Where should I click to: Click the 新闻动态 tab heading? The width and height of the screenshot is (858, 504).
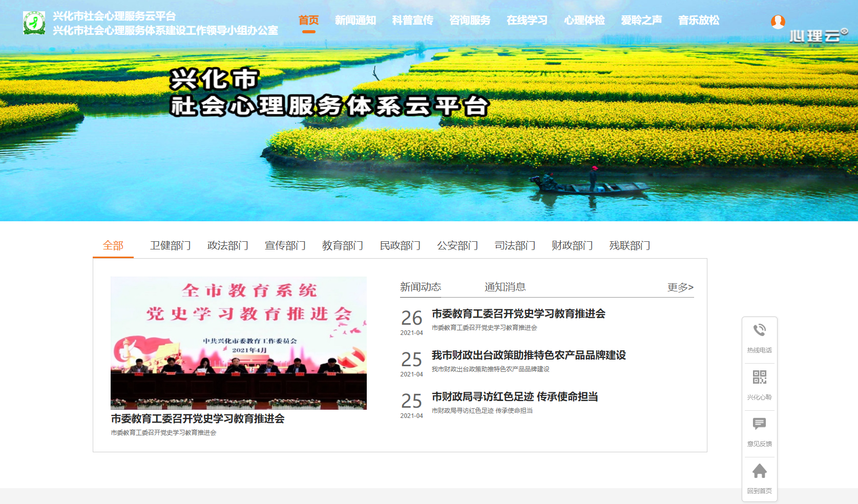tap(421, 287)
